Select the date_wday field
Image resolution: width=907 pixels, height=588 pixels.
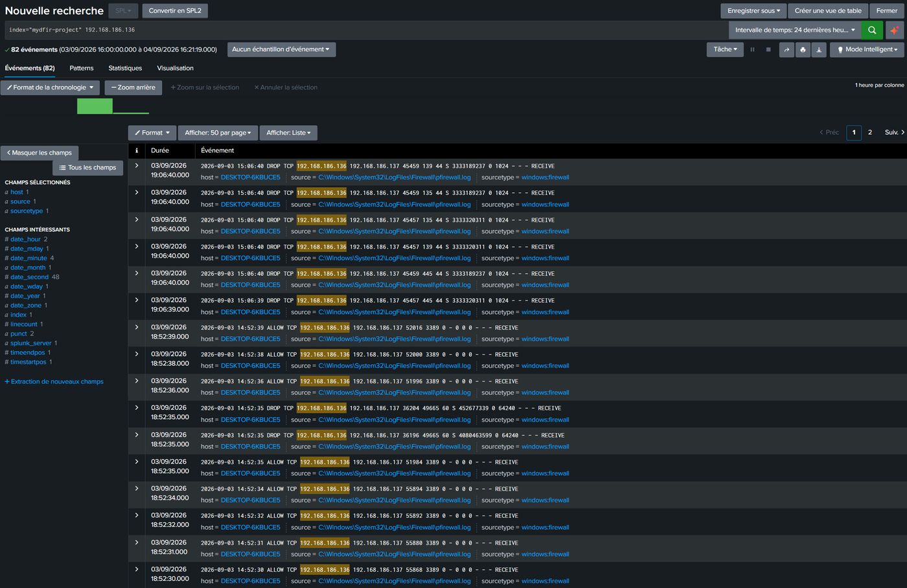pos(27,287)
